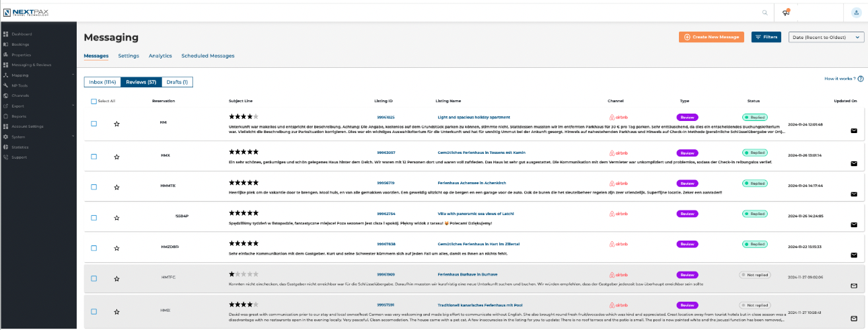The width and height of the screenshot is (868, 330).
Task: Open Ferienhaus Burhave in Burhave listing link
Action: coord(468,274)
